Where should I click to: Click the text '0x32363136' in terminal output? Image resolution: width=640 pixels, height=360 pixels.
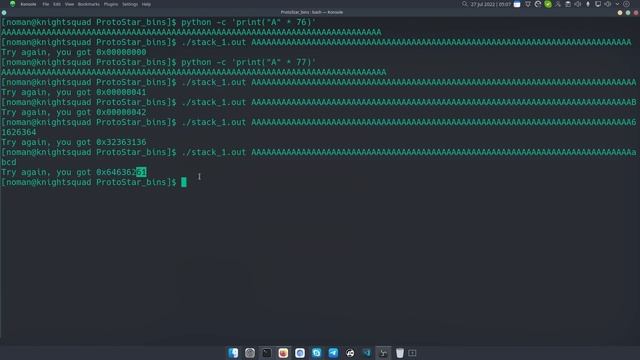coord(121,142)
